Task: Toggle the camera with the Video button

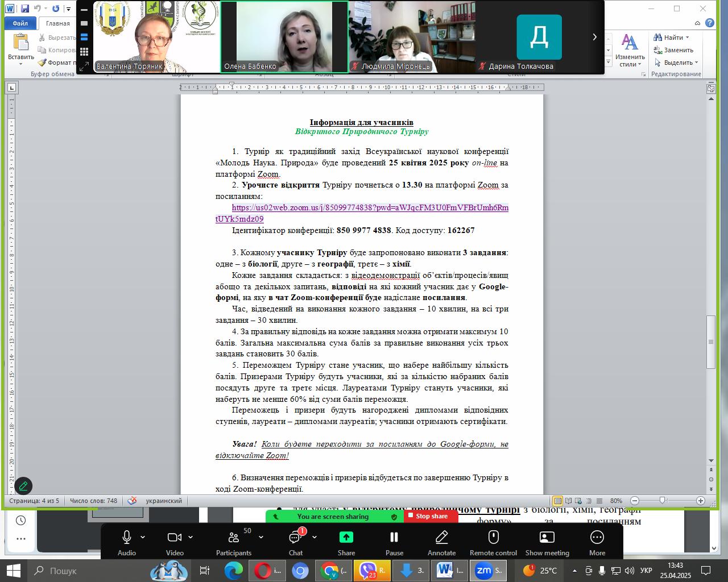Action: tap(174, 537)
